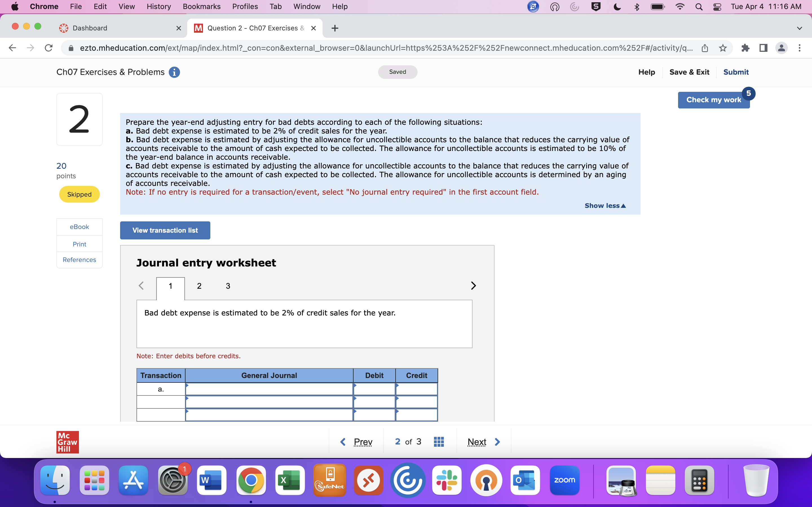Click View transaction list button

165,230
